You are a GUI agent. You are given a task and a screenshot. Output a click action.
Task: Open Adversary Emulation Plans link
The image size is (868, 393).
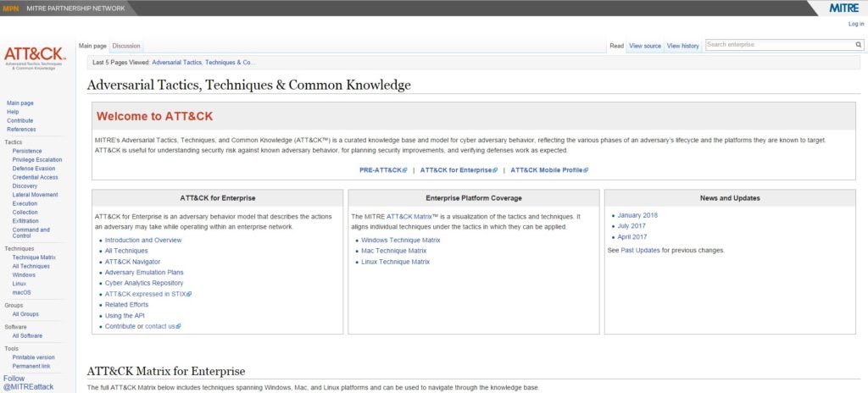click(144, 273)
